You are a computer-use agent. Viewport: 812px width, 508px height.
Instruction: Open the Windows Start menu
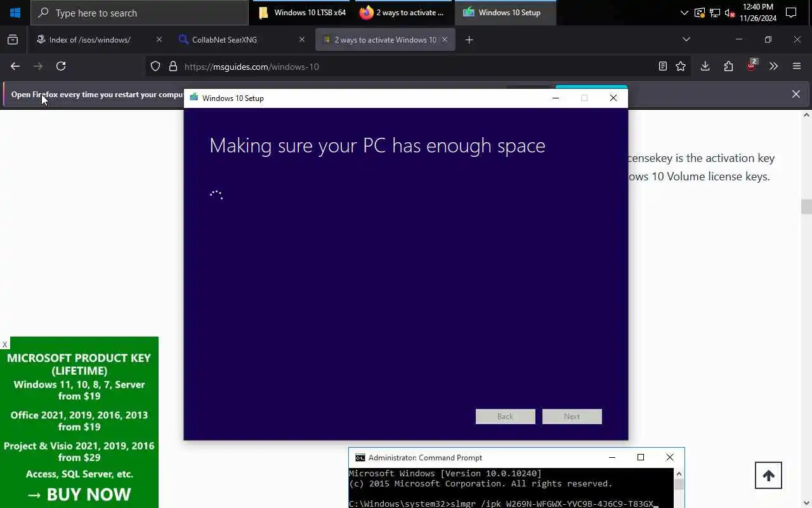point(15,13)
